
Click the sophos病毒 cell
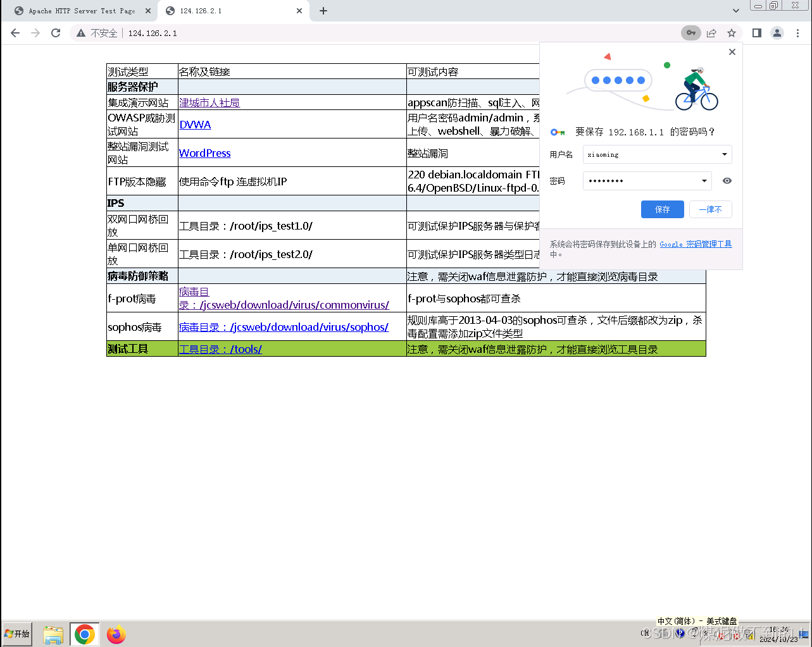click(x=142, y=327)
